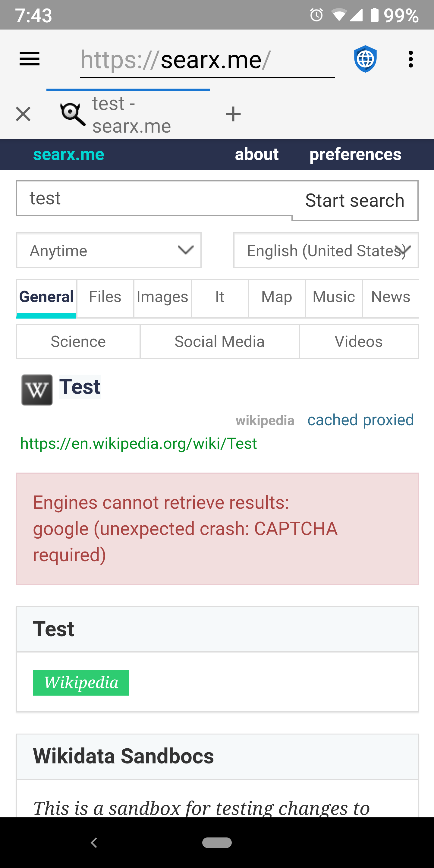
Task: Open the three-dot browser overflow menu
Action: pyautogui.click(x=410, y=59)
